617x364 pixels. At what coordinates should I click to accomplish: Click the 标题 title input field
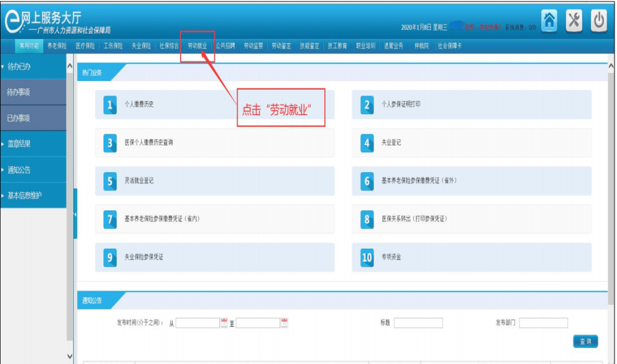(418, 323)
